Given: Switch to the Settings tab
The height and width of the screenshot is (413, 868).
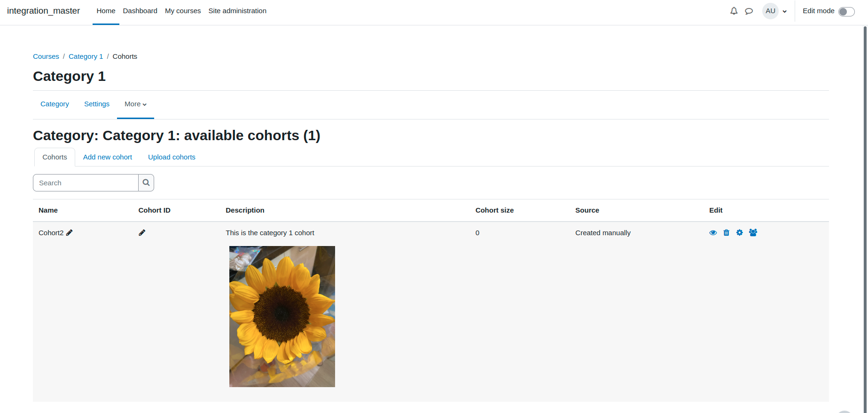Looking at the screenshot, I should point(97,104).
